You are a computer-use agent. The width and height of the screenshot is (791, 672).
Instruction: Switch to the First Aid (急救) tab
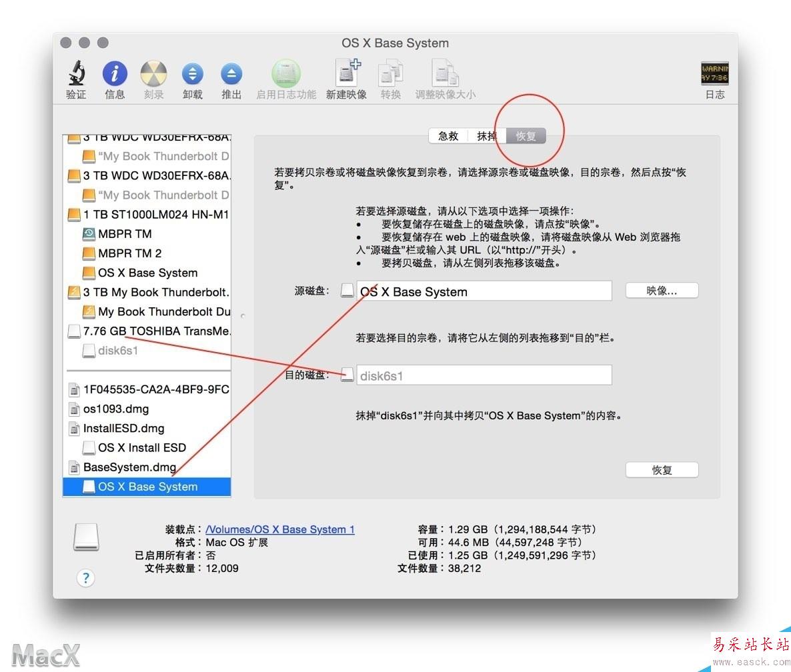pos(448,135)
